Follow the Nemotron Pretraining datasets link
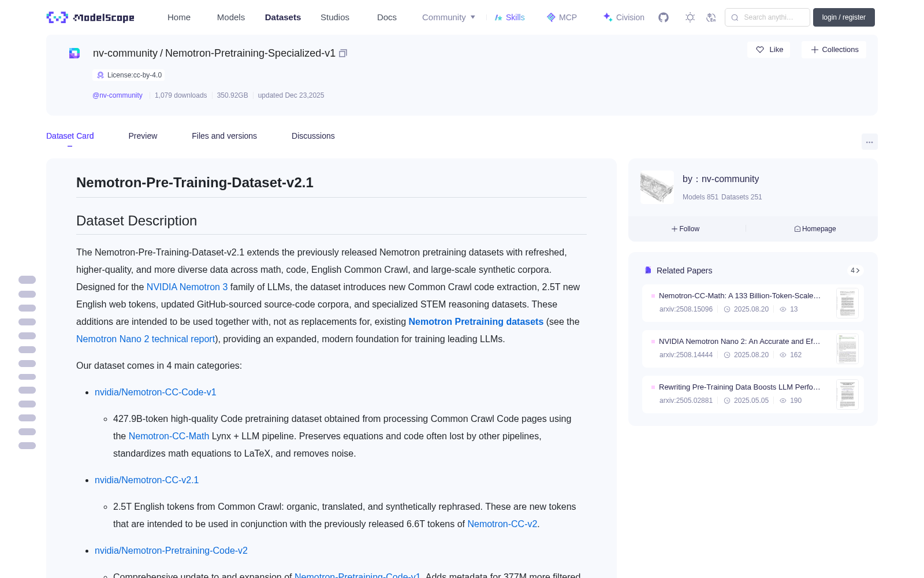This screenshot has height=578, width=924. 476,322
